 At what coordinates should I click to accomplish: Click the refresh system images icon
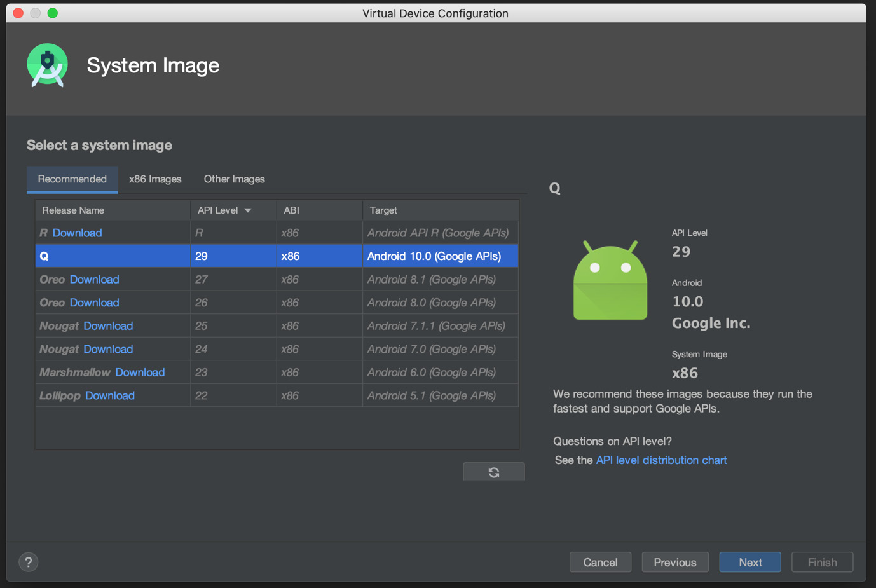click(493, 472)
